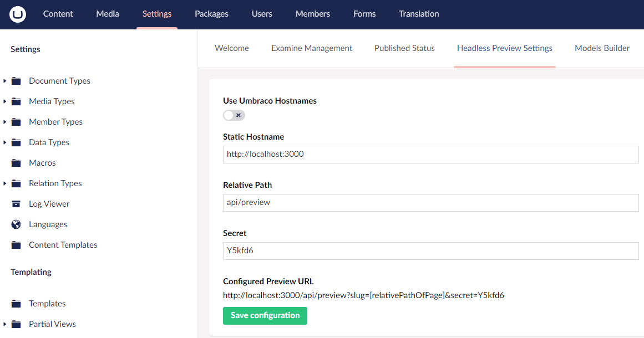644x338 pixels.
Task: Click the Templates folder icon
Action: pyautogui.click(x=16, y=304)
